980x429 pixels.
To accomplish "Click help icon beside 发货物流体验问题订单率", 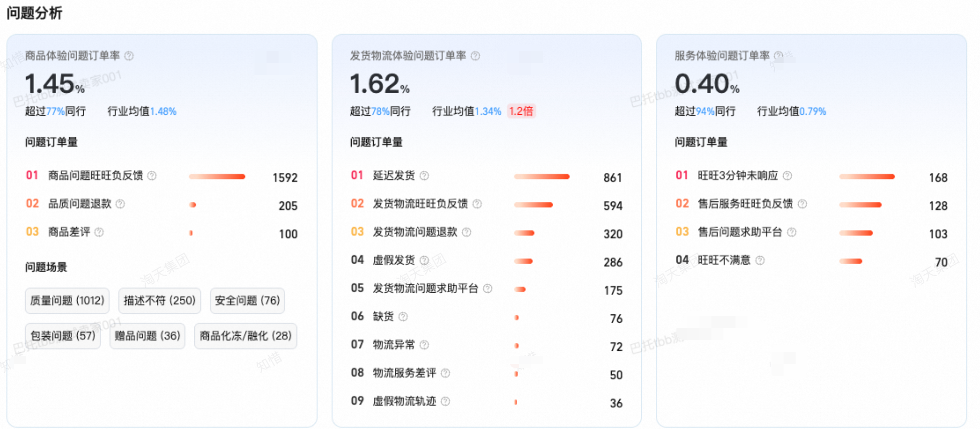I will [x=475, y=56].
